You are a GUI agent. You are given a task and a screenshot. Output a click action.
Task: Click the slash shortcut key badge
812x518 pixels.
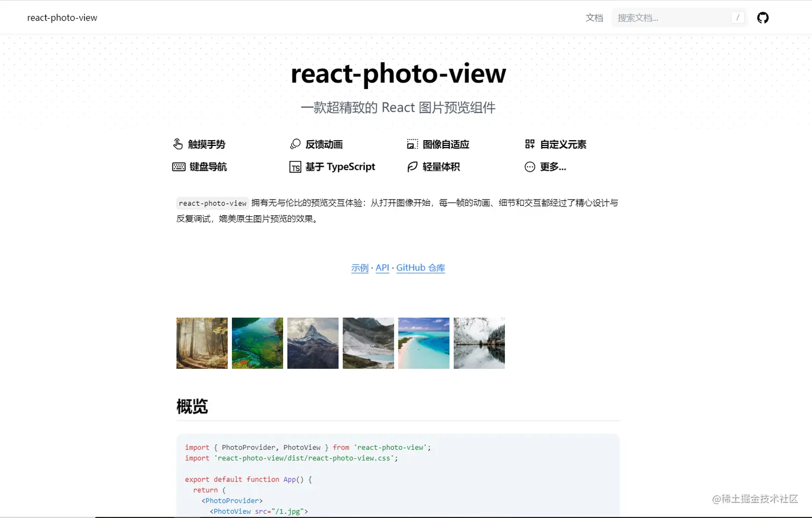point(738,18)
